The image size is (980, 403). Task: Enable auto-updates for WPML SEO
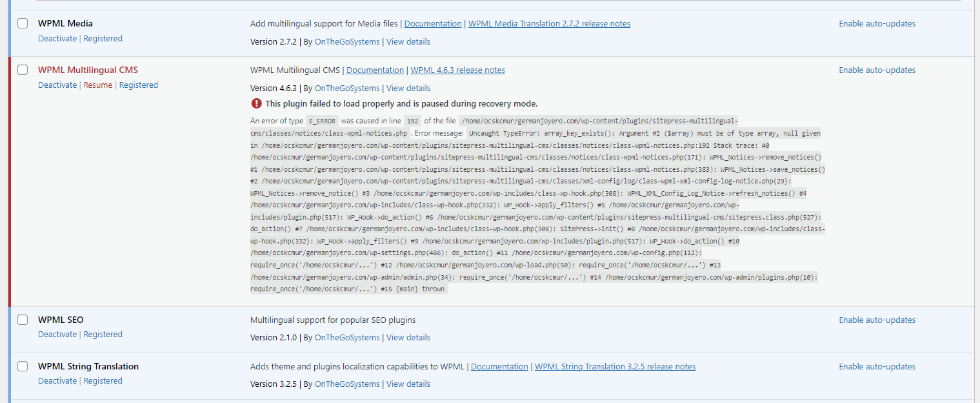(877, 320)
